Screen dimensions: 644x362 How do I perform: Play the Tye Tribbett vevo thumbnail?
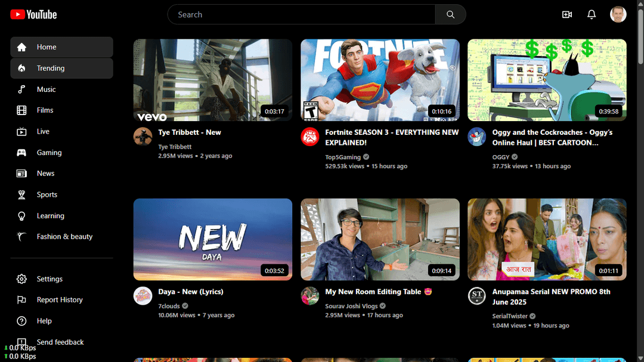click(213, 80)
